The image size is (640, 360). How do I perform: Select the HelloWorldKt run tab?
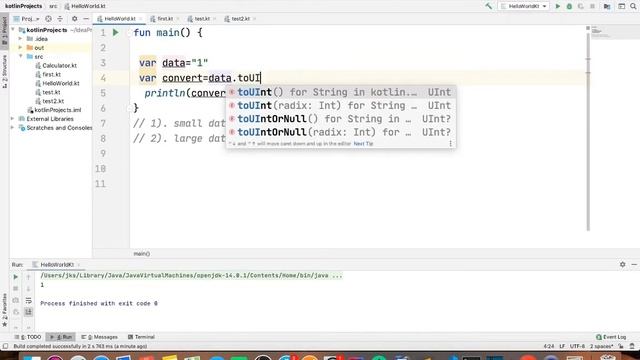point(56,264)
